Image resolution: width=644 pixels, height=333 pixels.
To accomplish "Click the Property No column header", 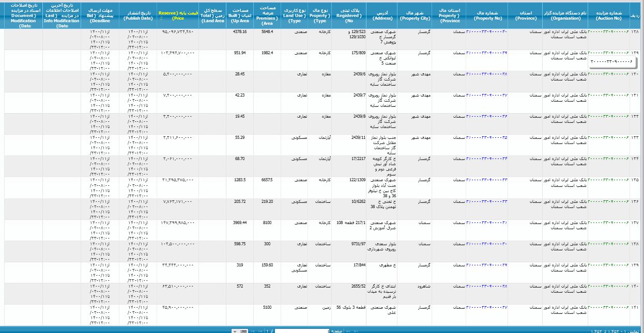I will (x=487, y=14).
